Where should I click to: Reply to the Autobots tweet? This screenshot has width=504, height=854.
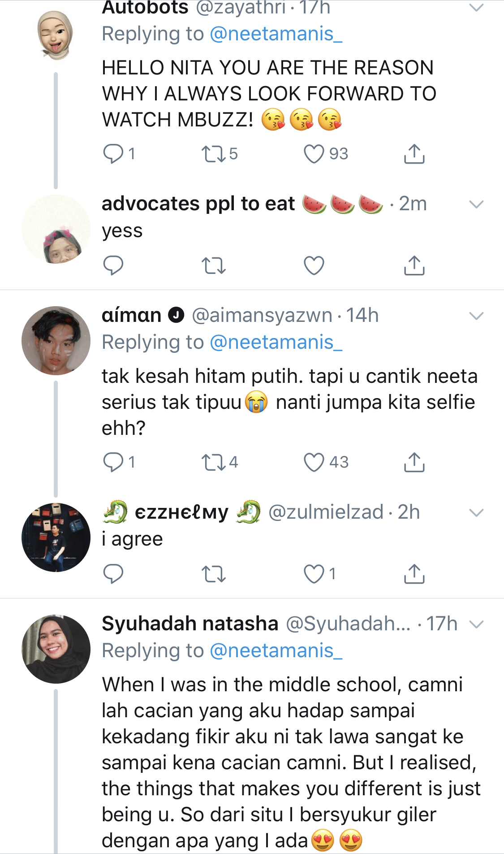pos(113,154)
